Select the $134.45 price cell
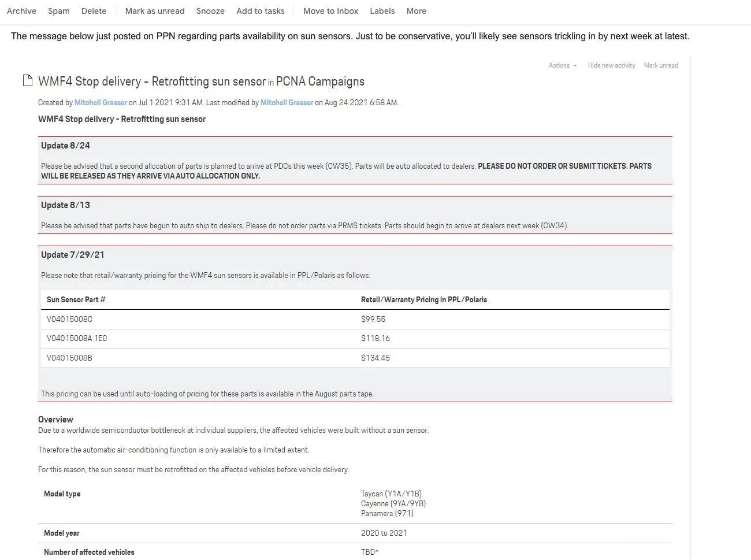This screenshot has height=560, width=751. point(375,358)
